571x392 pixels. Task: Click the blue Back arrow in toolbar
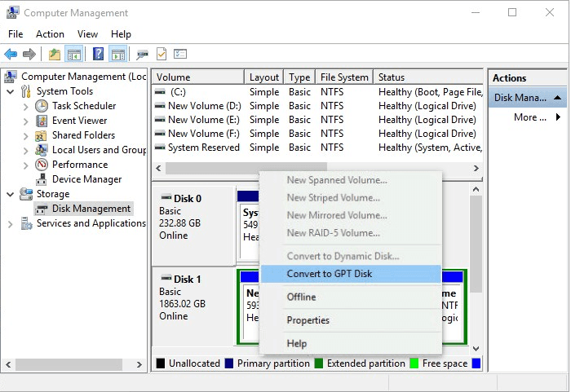[11, 55]
